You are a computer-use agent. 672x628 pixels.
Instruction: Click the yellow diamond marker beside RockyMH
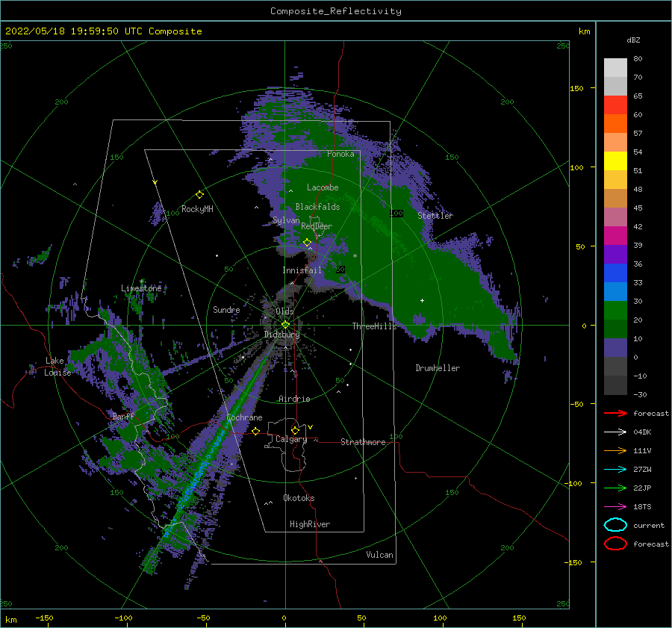pos(199,195)
